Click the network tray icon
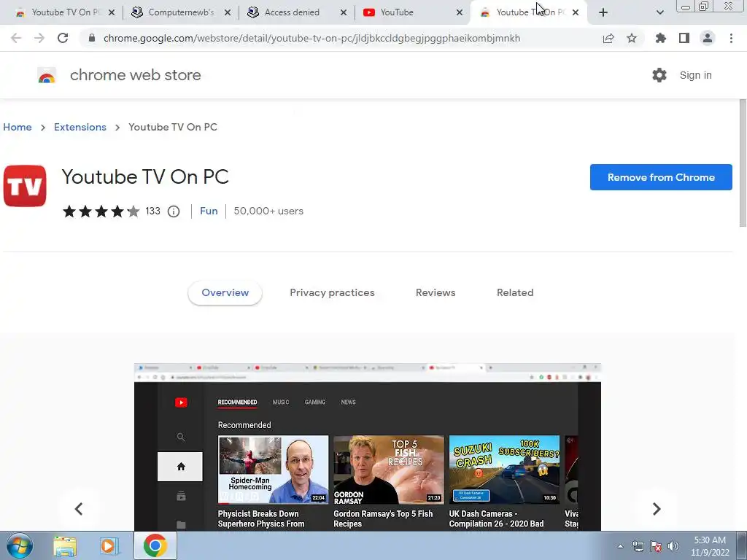The height and width of the screenshot is (560, 747). [x=638, y=546]
